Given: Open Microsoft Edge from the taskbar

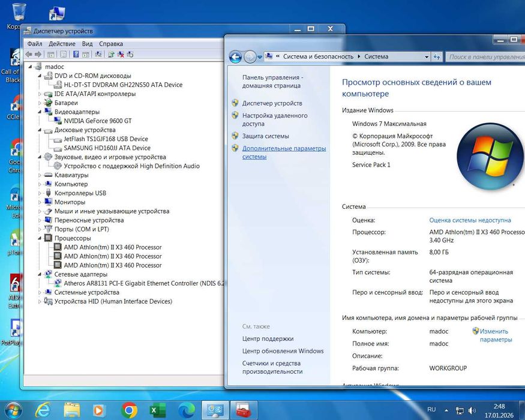Looking at the screenshot, I should [187, 410].
